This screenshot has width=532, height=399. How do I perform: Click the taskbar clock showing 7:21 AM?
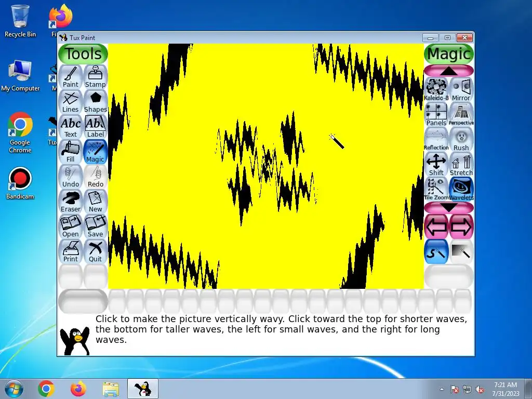coord(506,389)
